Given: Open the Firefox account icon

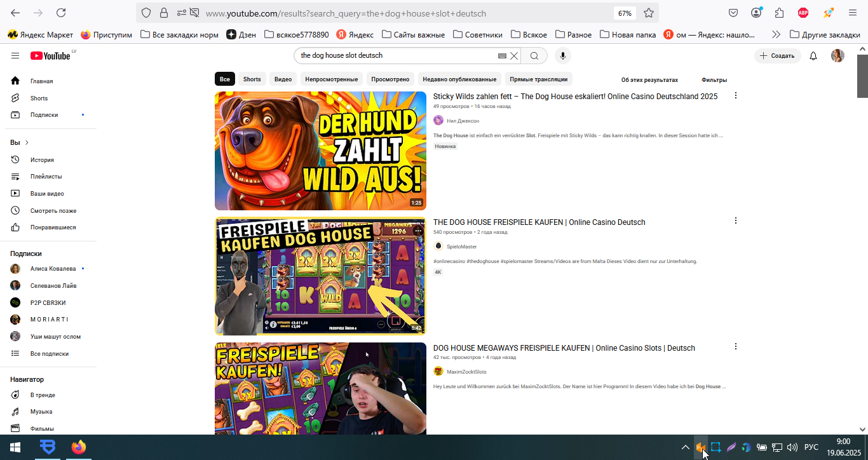Looking at the screenshot, I should [756, 13].
